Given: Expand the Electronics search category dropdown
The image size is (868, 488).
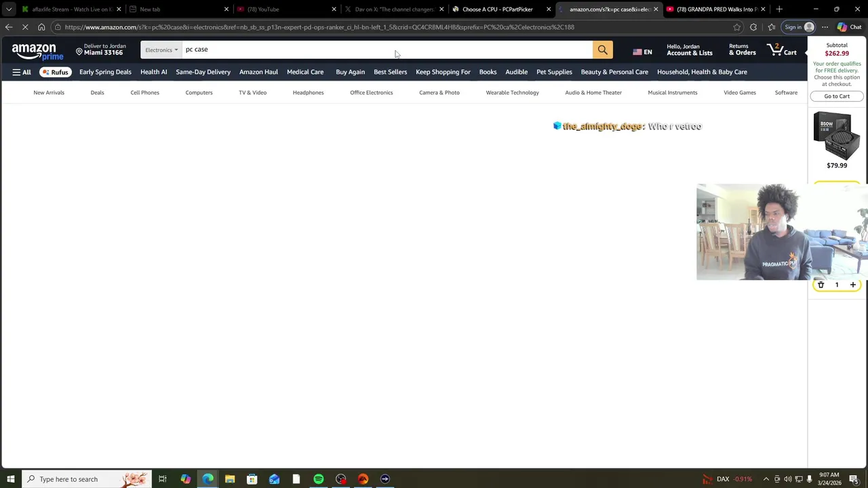Looking at the screenshot, I should [161, 50].
